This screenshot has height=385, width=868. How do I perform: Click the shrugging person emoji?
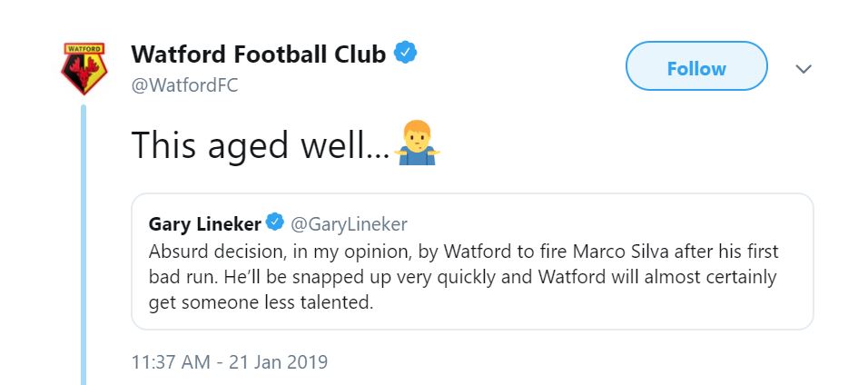tap(417, 143)
